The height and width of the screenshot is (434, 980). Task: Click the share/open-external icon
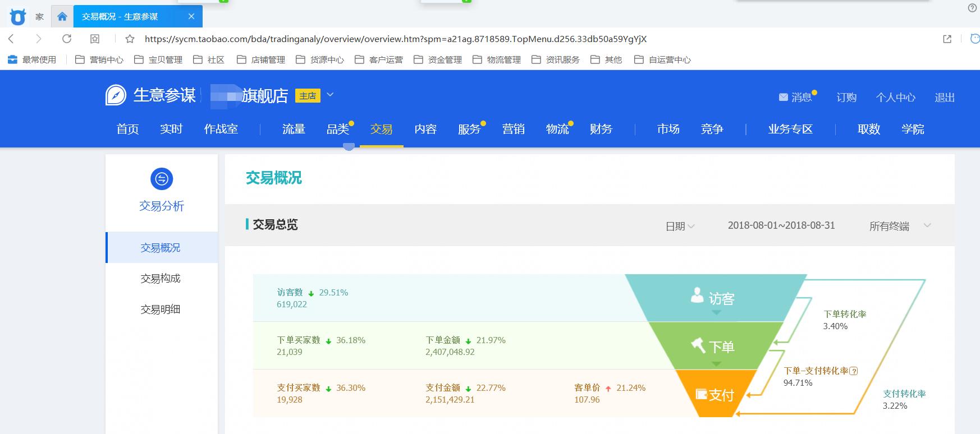click(947, 39)
